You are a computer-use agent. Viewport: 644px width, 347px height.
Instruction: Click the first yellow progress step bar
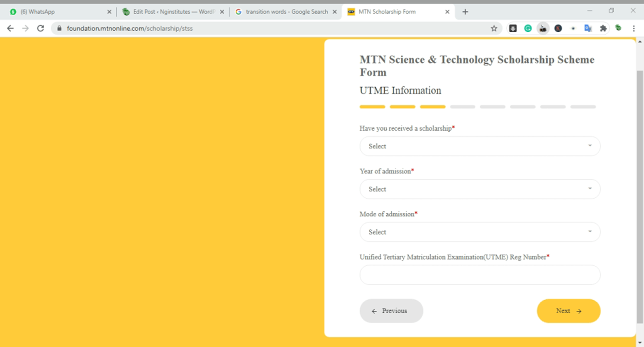coord(372,107)
